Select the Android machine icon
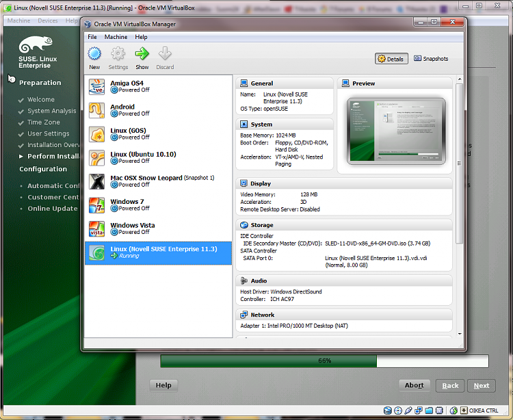 point(97,111)
